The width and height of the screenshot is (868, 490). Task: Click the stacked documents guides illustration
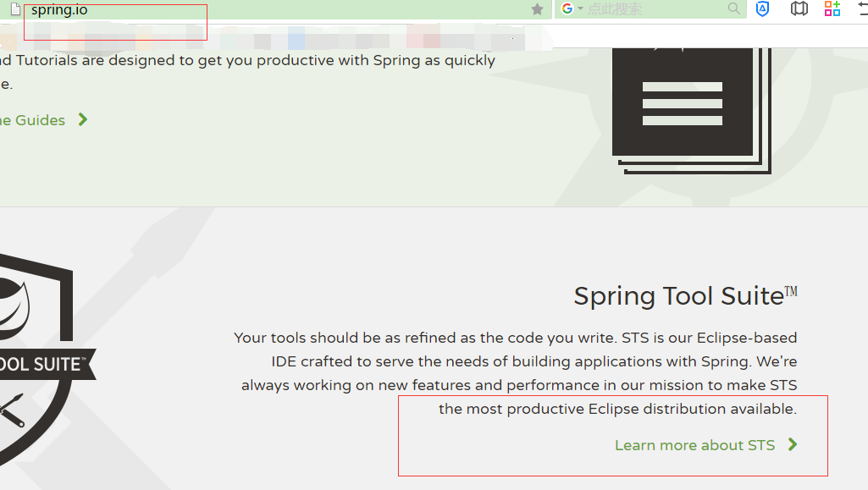point(691,111)
